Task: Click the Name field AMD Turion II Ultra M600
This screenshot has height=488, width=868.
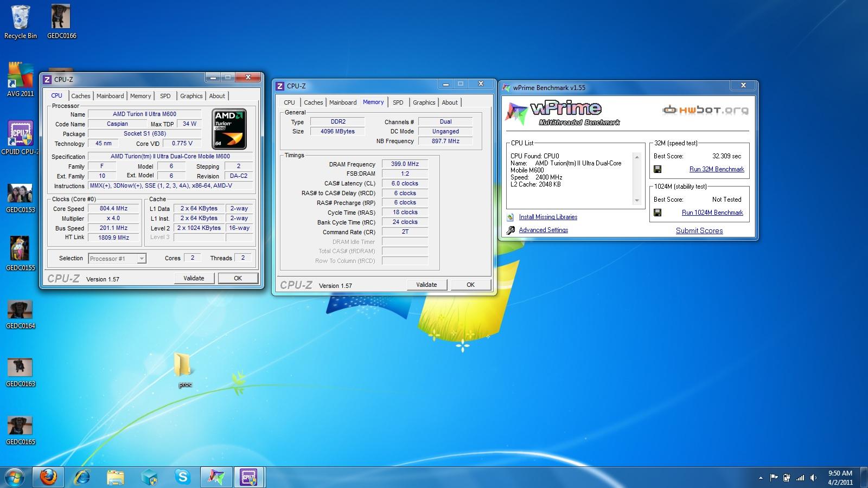Action: (x=145, y=114)
